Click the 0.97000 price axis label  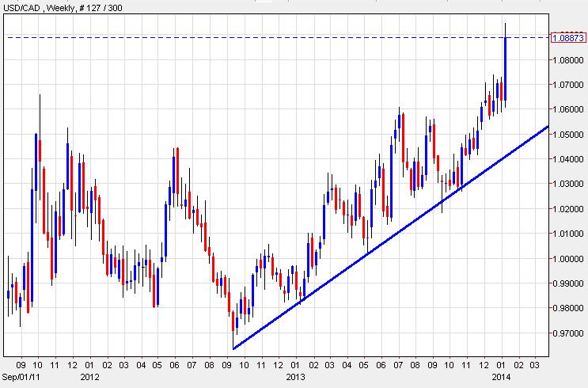(568, 333)
